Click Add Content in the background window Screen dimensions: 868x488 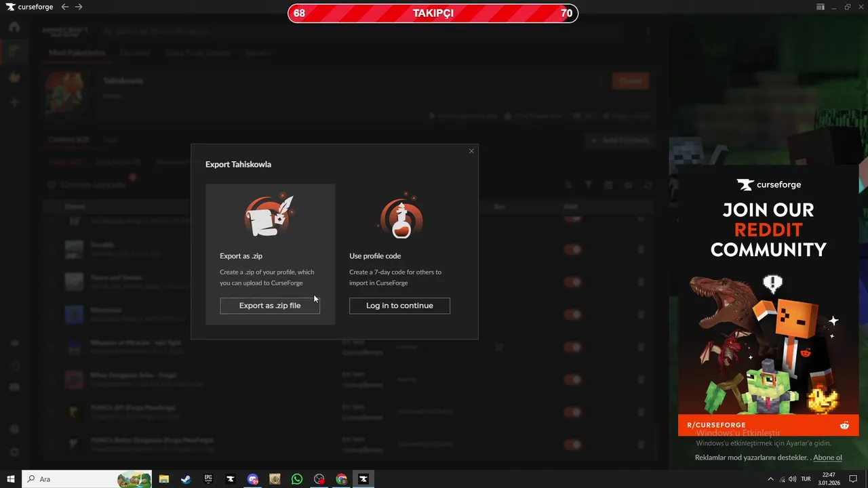point(620,141)
